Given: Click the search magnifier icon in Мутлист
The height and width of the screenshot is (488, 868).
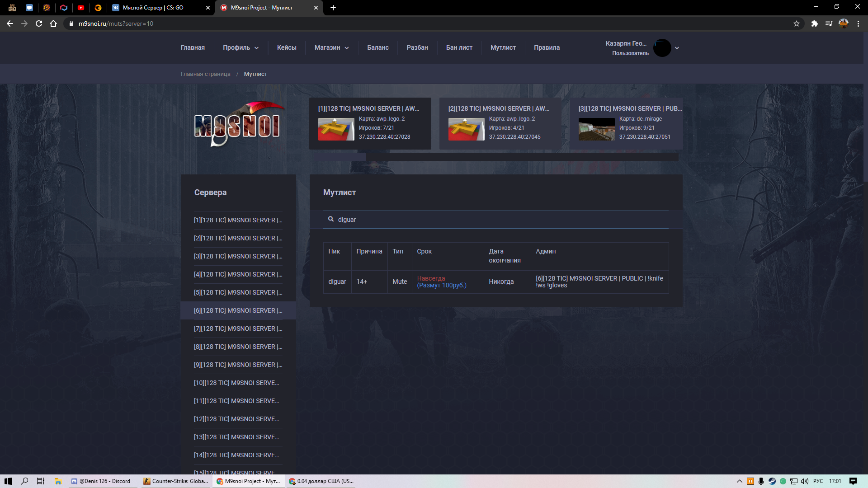Looking at the screenshot, I should tap(331, 219).
